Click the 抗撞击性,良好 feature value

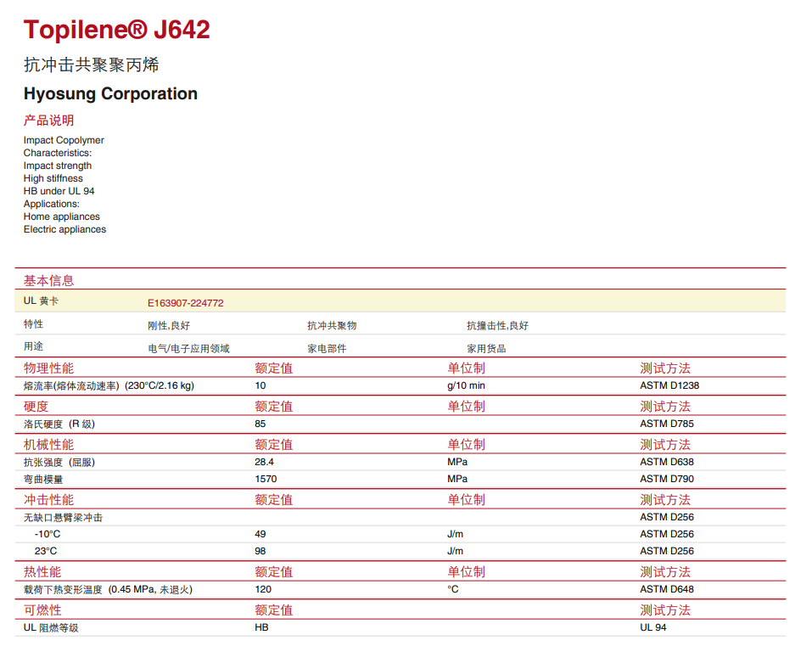(x=498, y=326)
